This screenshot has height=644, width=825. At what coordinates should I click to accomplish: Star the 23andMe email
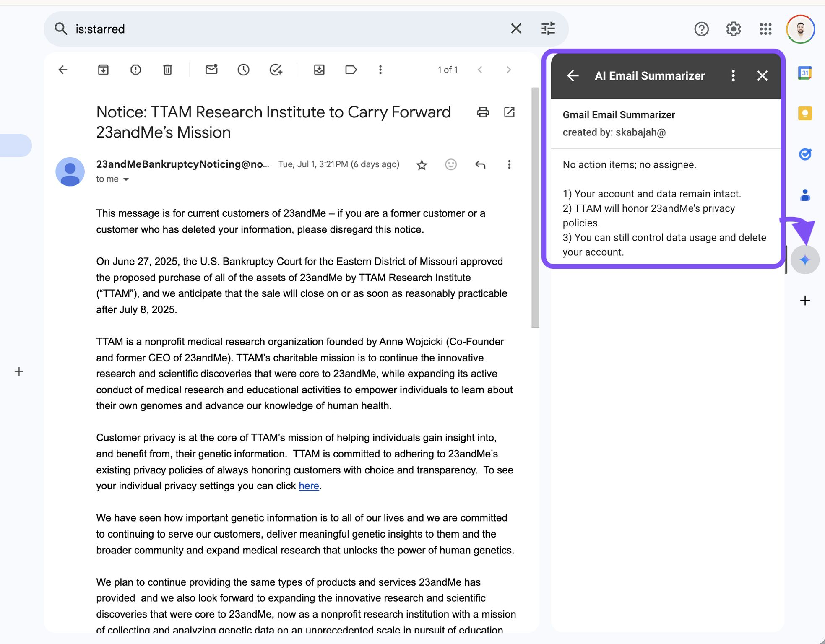[x=422, y=165]
